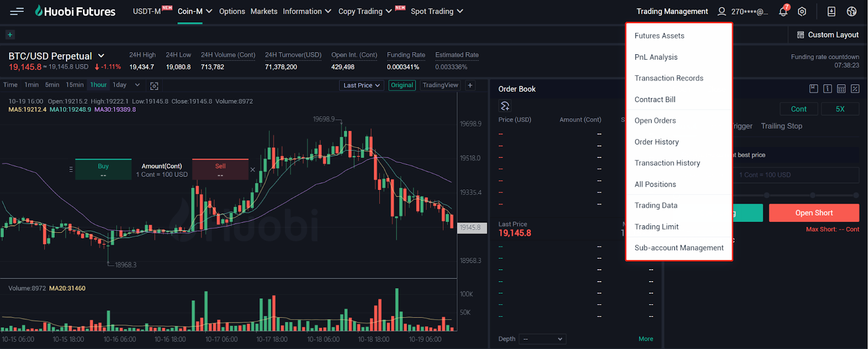Screen dimensions: 868x349
Task: Open the hamburger menu beside the Huobi logo
Action: pyautogui.click(x=17, y=11)
